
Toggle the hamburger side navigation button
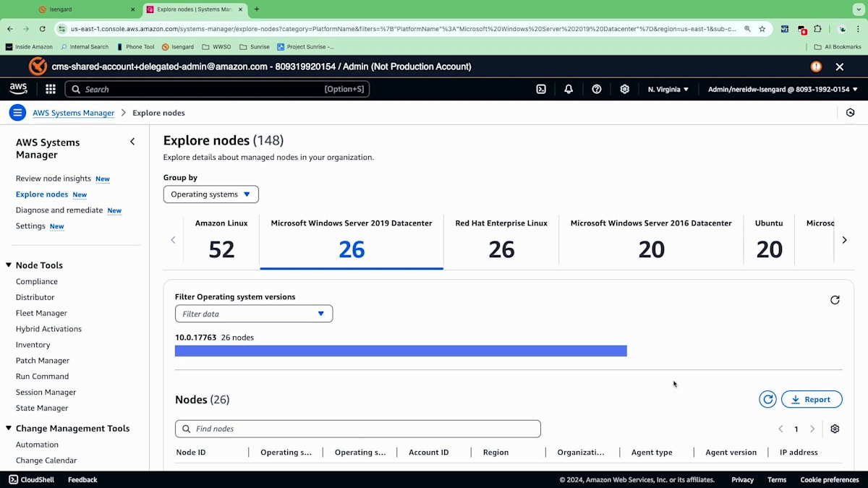click(17, 113)
